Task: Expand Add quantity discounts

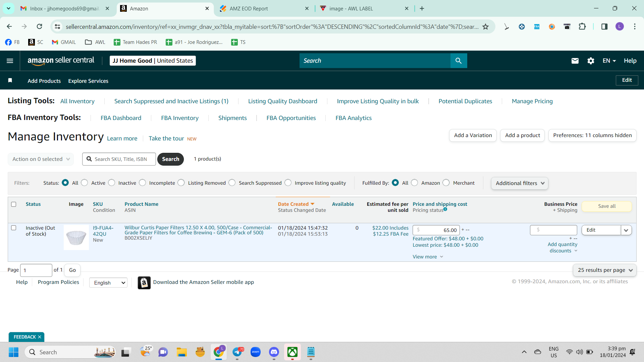Action: pos(562,248)
